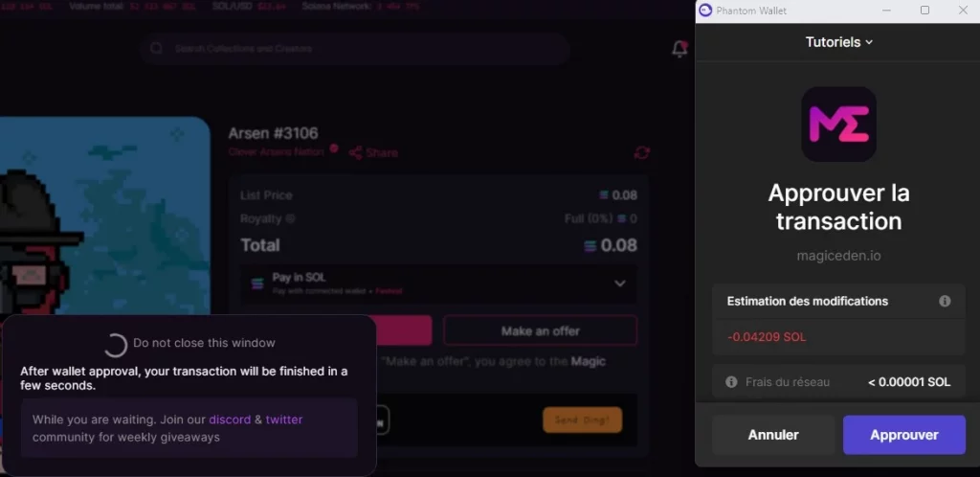Click the Share icon next to Arsen #3106
Viewport: 980px width, 477px height.
[356, 152]
